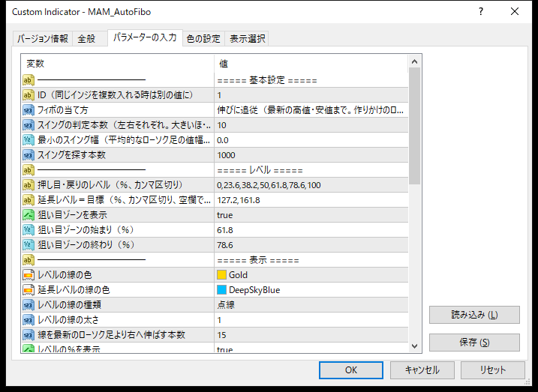Click the double icon beside 狙い目ゾーンの始まり

(x=29, y=230)
